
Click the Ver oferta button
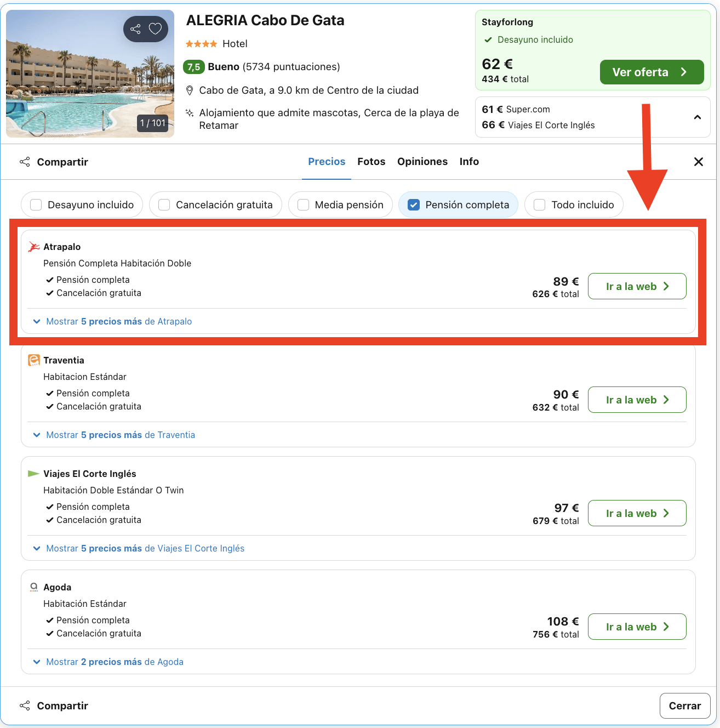[x=652, y=72]
